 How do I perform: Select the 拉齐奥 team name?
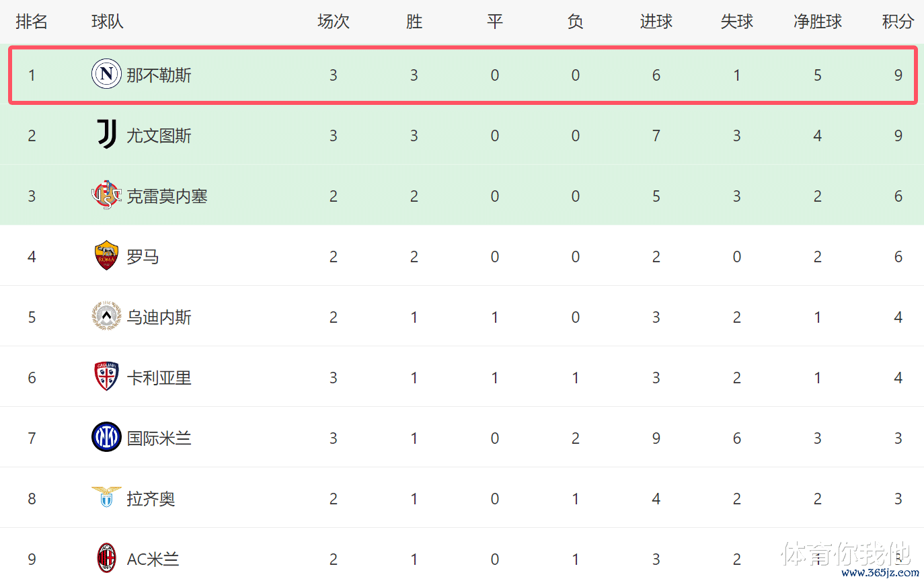tap(151, 498)
